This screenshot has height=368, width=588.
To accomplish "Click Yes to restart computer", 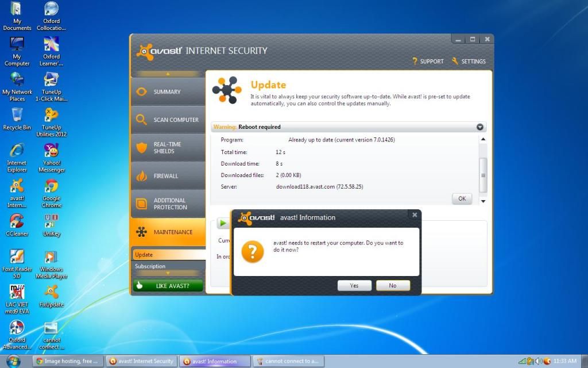I will point(354,285).
